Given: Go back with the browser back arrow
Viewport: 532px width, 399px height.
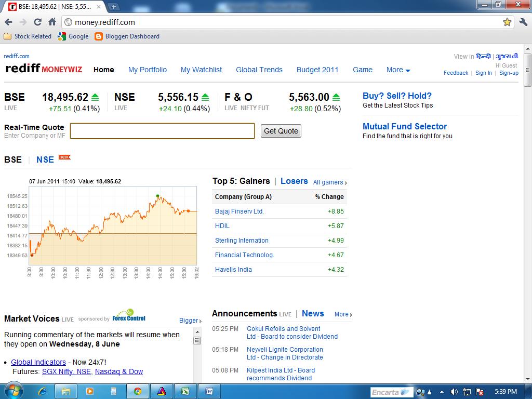Looking at the screenshot, I should 8,22.
